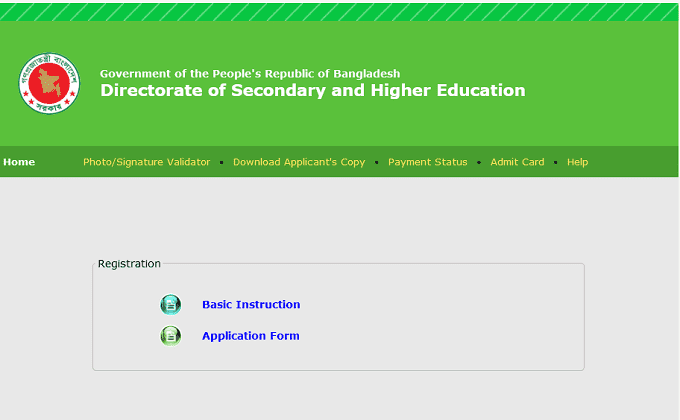Click bullet separator before Payment Status

click(x=377, y=162)
